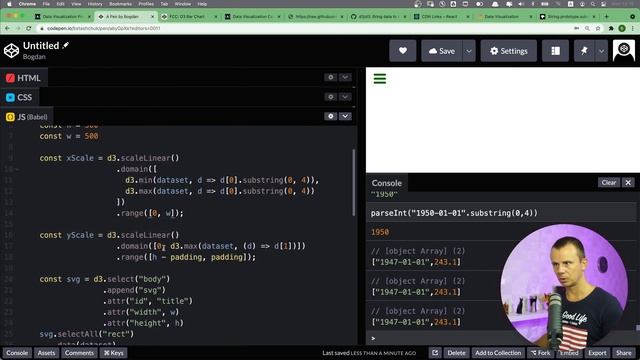Screen dimensions: 640x360
Task: Add pen to Collection
Action: (498, 353)
